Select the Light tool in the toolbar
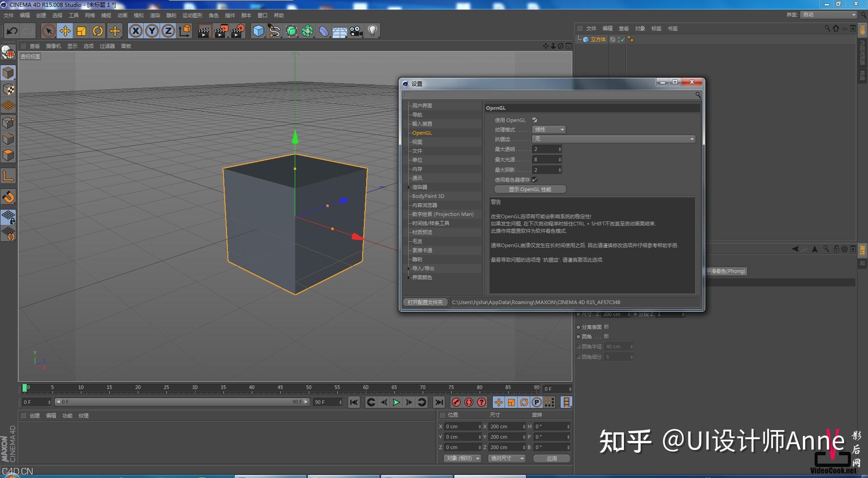868x478 pixels. (x=372, y=31)
